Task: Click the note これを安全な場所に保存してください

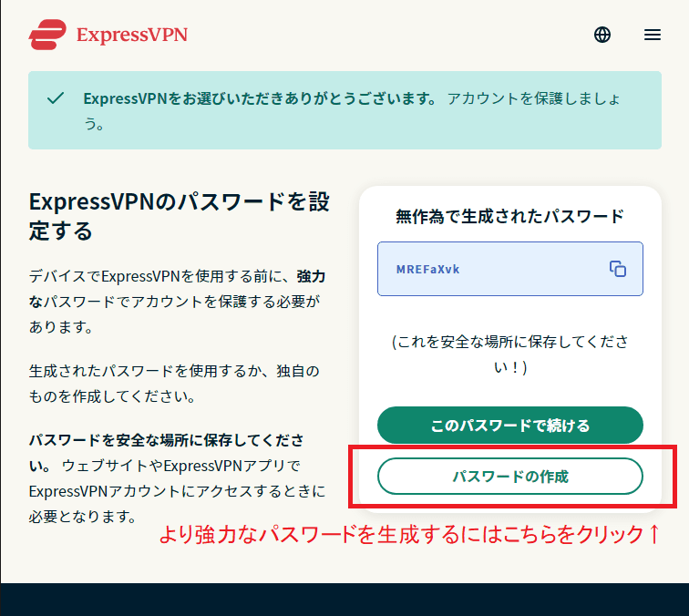Action: pos(509,354)
